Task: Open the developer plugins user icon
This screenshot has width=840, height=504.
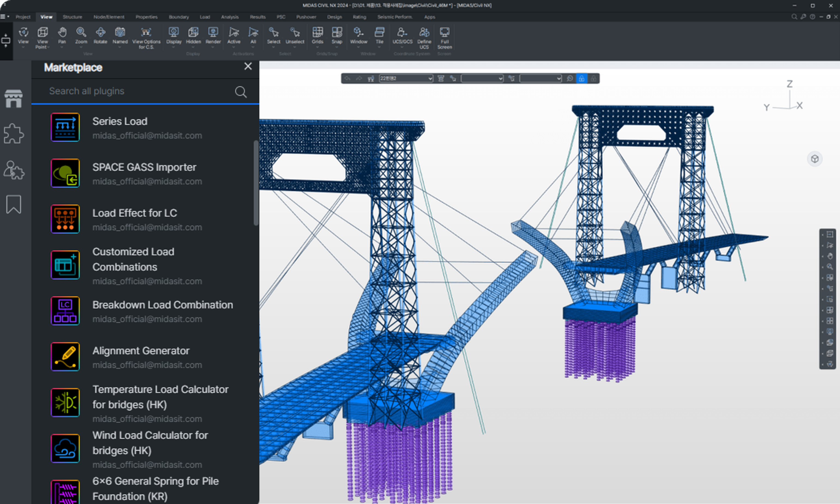Action: pyautogui.click(x=14, y=170)
